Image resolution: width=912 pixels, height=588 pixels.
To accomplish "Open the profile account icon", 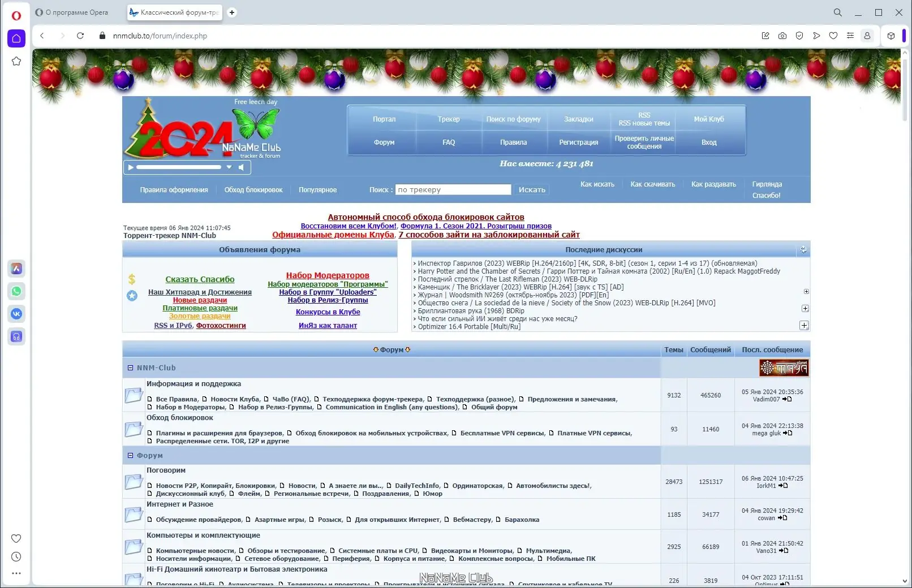I will 867,36.
